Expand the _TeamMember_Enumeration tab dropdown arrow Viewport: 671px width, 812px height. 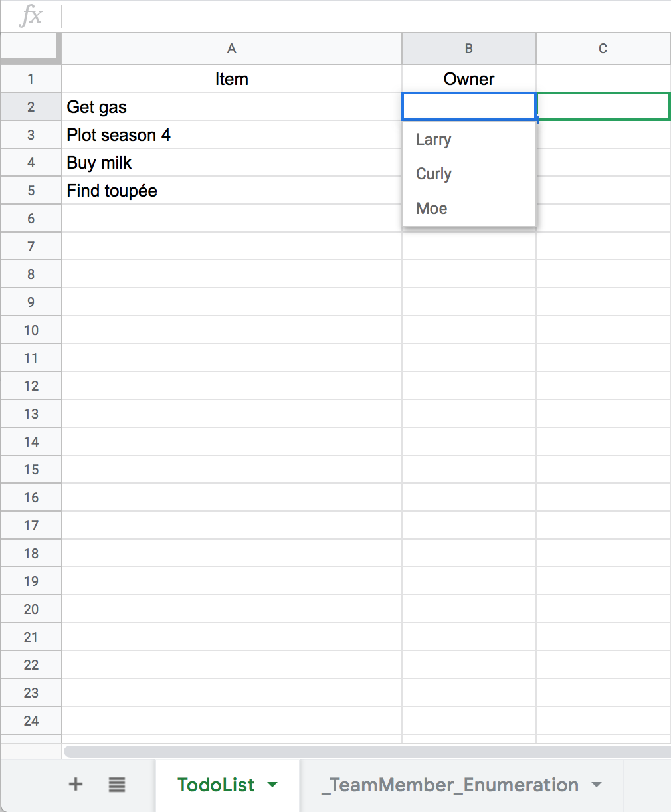[597, 785]
